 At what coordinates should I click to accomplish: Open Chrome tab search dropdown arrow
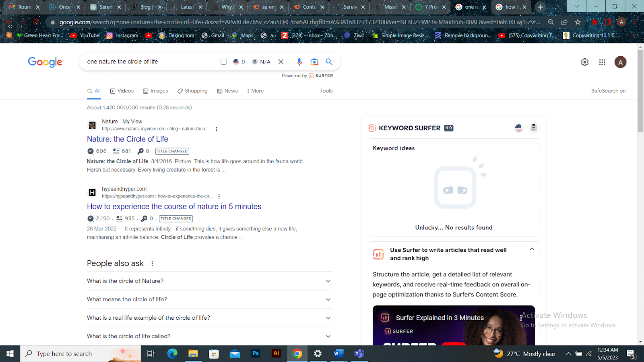[577, 6]
